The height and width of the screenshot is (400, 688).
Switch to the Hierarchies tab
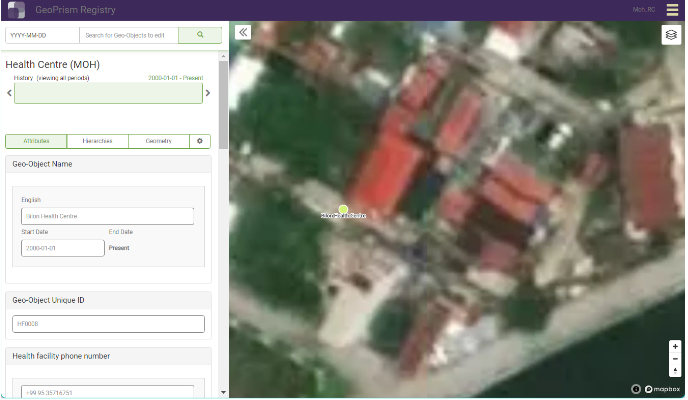(97, 142)
